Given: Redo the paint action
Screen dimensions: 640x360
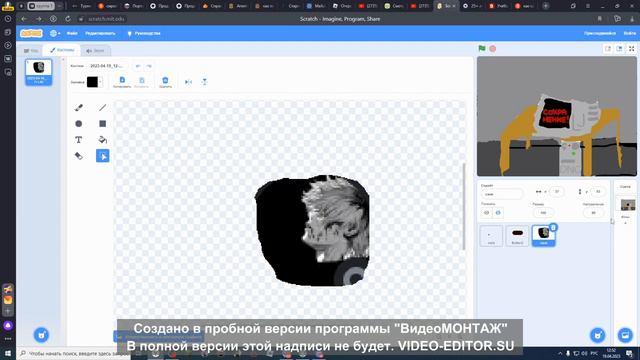Looking at the screenshot, I should click(x=149, y=66).
